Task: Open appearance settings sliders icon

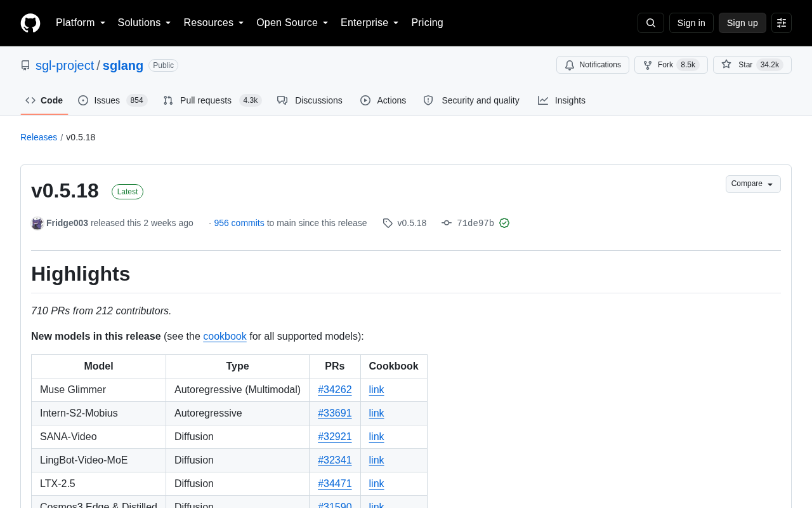Action: [x=782, y=23]
